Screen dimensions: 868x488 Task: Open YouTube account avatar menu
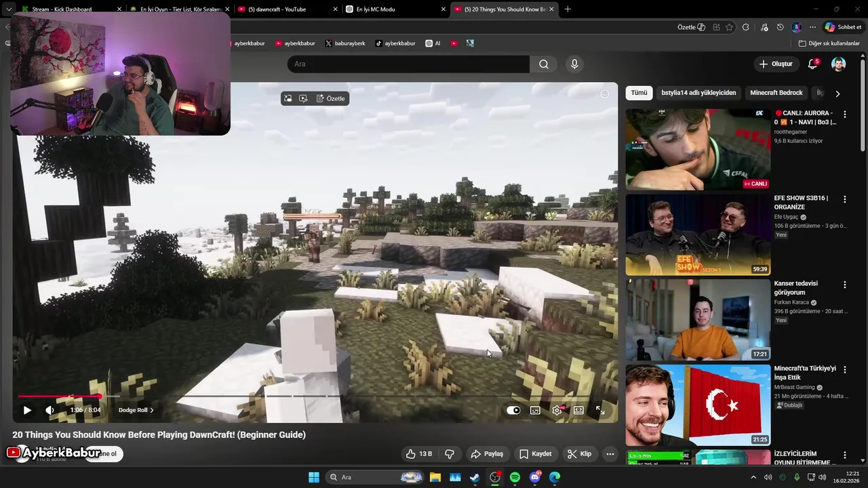pos(839,64)
